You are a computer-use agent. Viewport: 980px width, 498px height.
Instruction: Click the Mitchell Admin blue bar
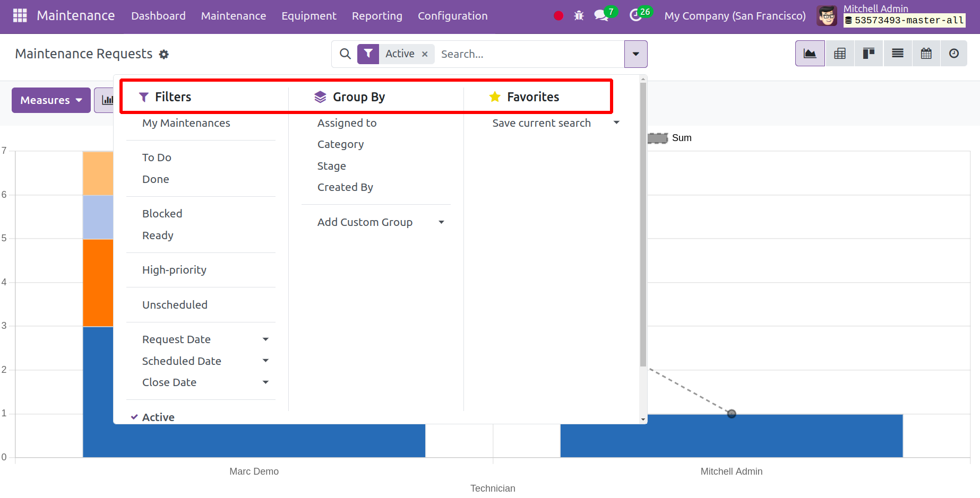732,435
